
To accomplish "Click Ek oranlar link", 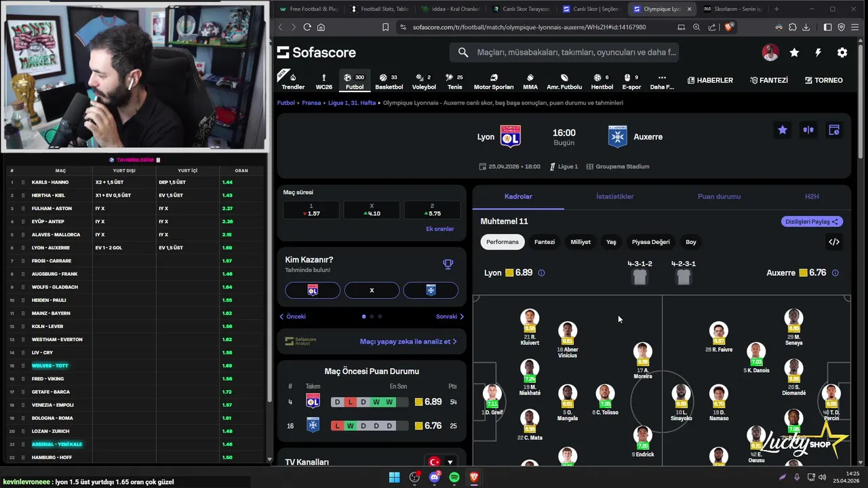I will pos(439,229).
